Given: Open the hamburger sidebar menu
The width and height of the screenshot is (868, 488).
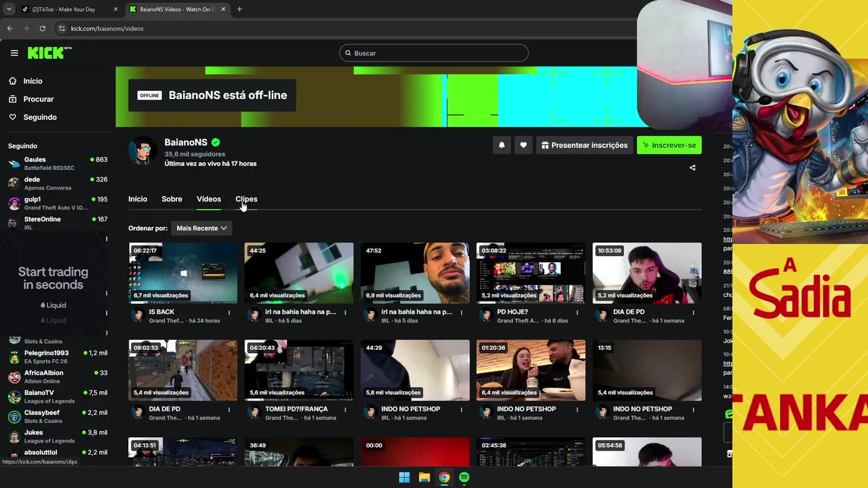Looking at the screenshot, I should point(14,53).
